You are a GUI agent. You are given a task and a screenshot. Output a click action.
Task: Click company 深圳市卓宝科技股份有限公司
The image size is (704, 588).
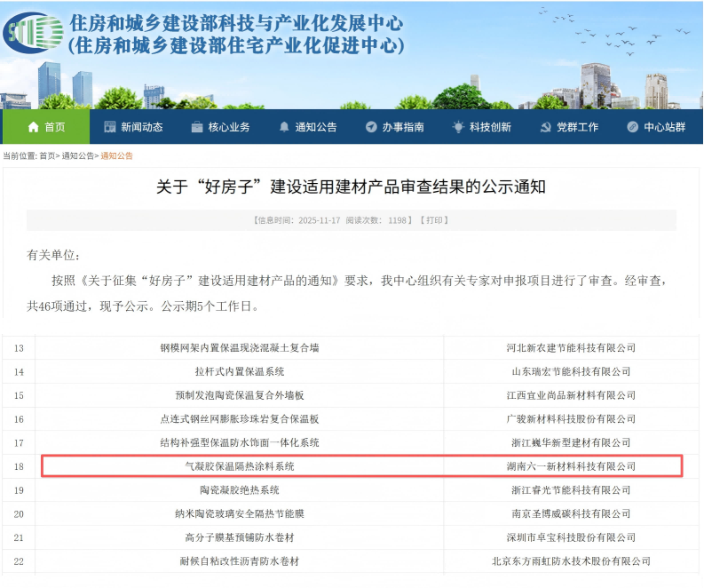point(571,537)
